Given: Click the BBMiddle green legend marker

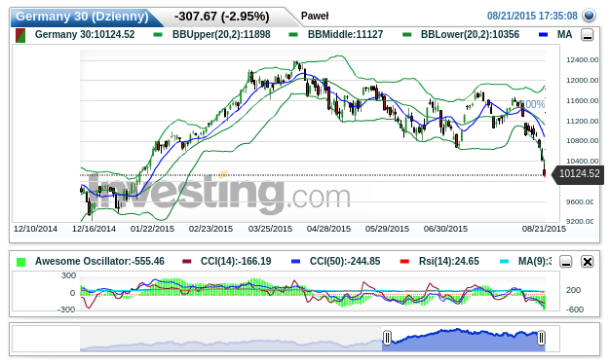Looking at the screenshot, I should [x=293, y=35].
